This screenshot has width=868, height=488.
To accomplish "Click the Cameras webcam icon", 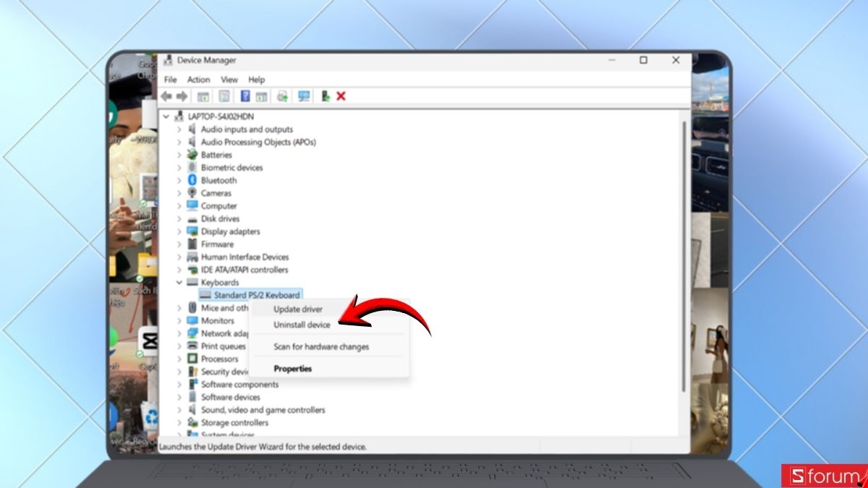I will point(192,193).
